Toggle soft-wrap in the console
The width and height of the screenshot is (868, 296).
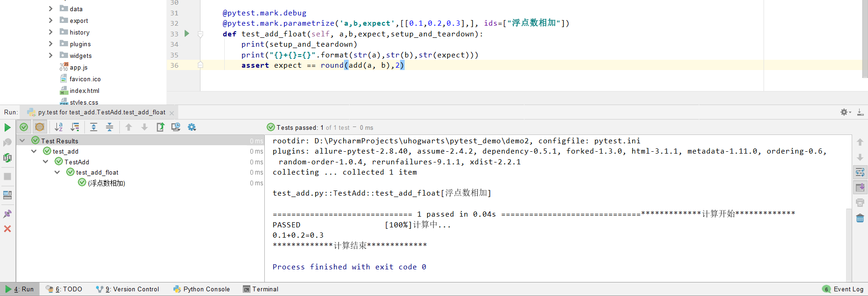860,172
